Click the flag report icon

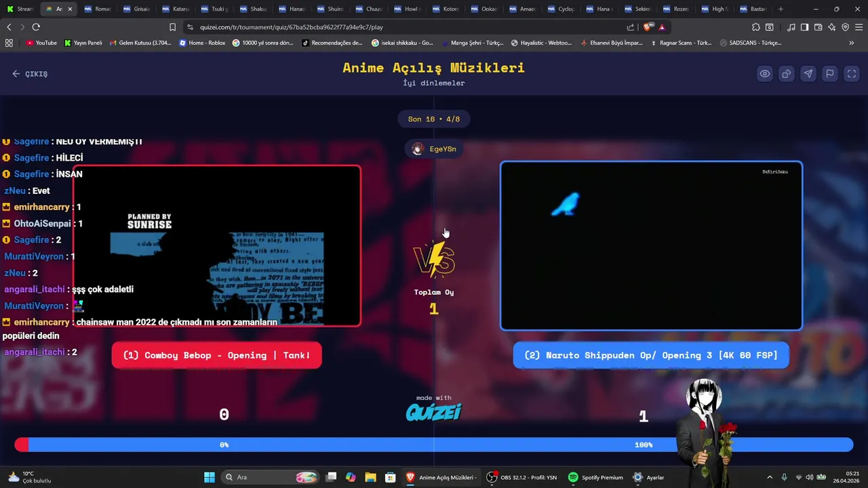830,74
